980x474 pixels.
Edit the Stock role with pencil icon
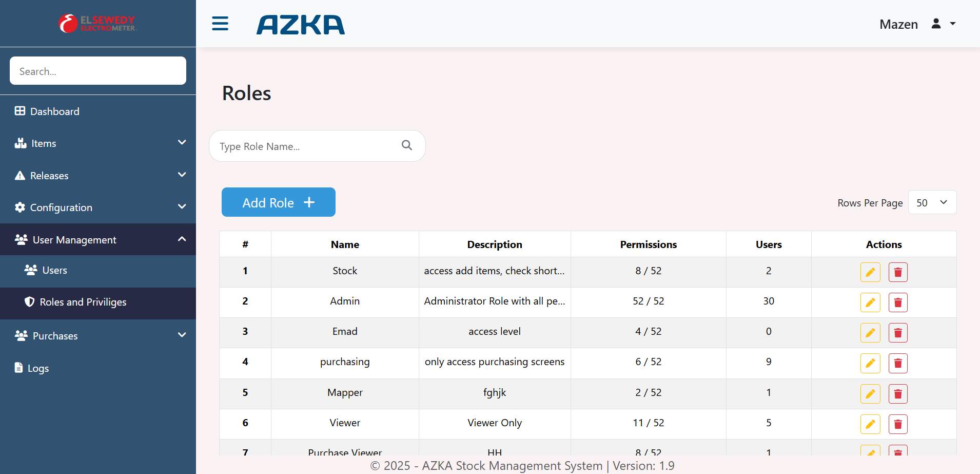point(870,272)
